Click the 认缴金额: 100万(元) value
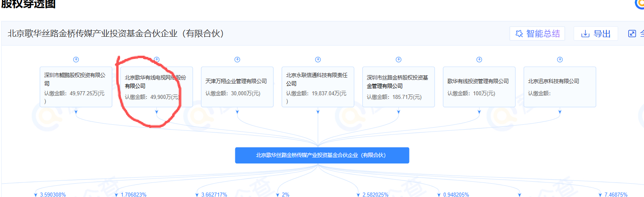 [x=471, y=93]
